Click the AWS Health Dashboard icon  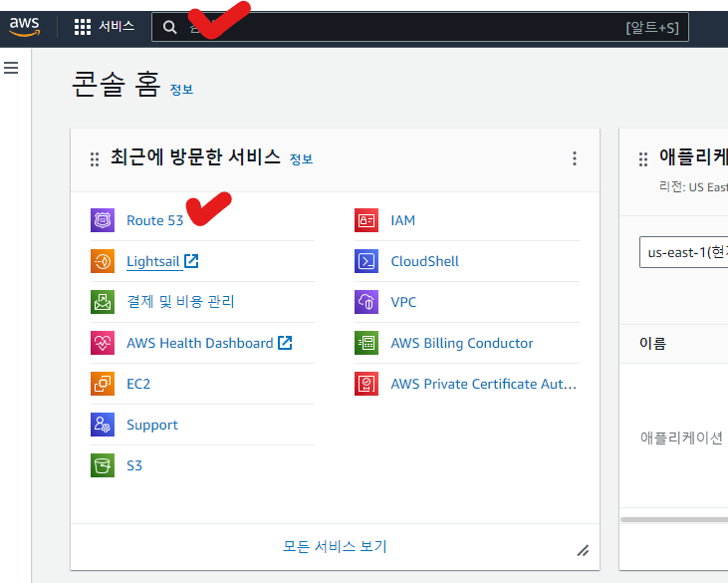[x=103, y=343]
